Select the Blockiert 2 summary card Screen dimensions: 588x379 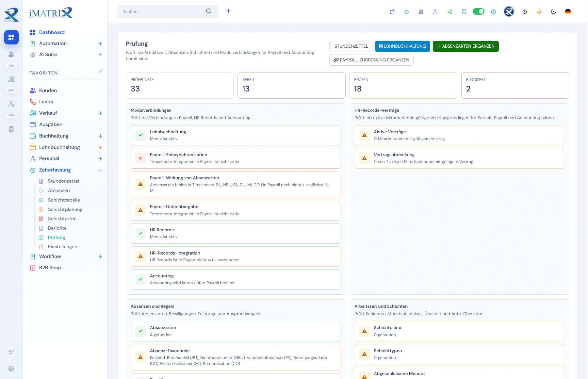coord(515,85)
